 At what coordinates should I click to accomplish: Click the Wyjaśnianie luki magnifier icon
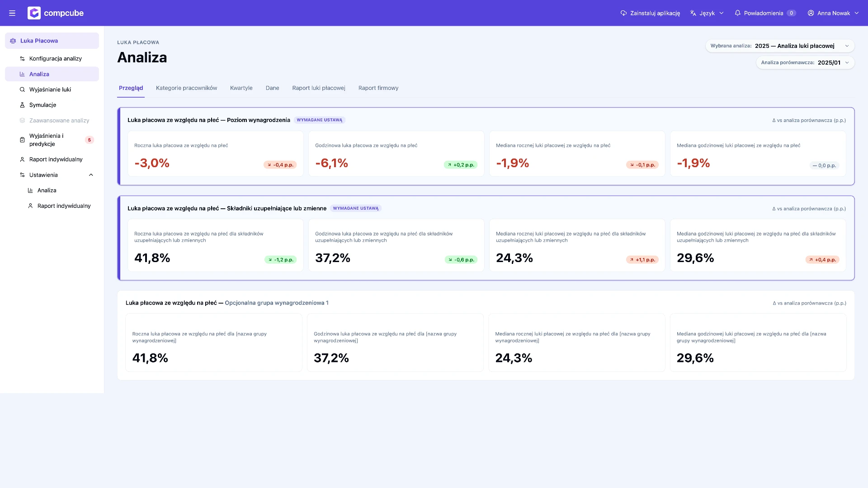[22, 89]
